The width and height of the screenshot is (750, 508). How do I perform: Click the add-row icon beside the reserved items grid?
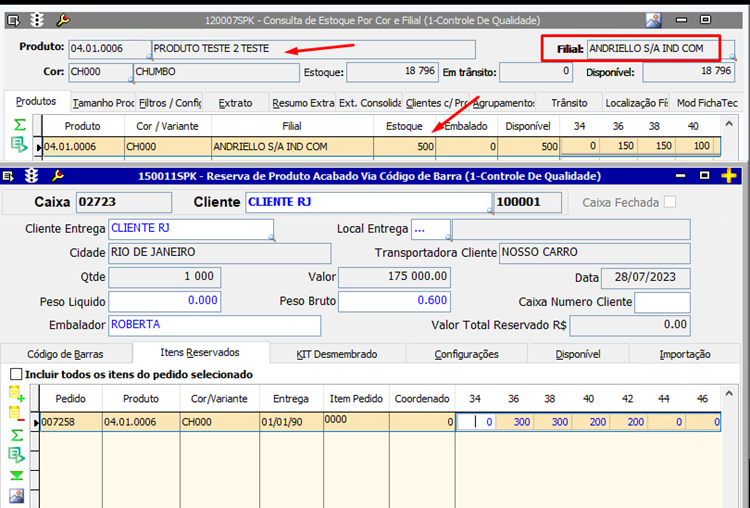tap(17, 395)
